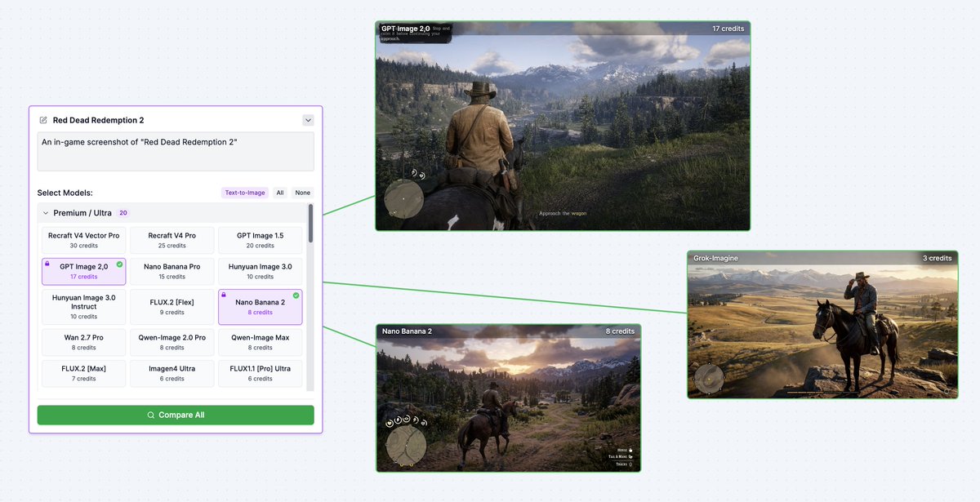Toggle FLUX.2 [Flex] model
The height and width of the screenshot is (502, 980).
click(171, 307)
